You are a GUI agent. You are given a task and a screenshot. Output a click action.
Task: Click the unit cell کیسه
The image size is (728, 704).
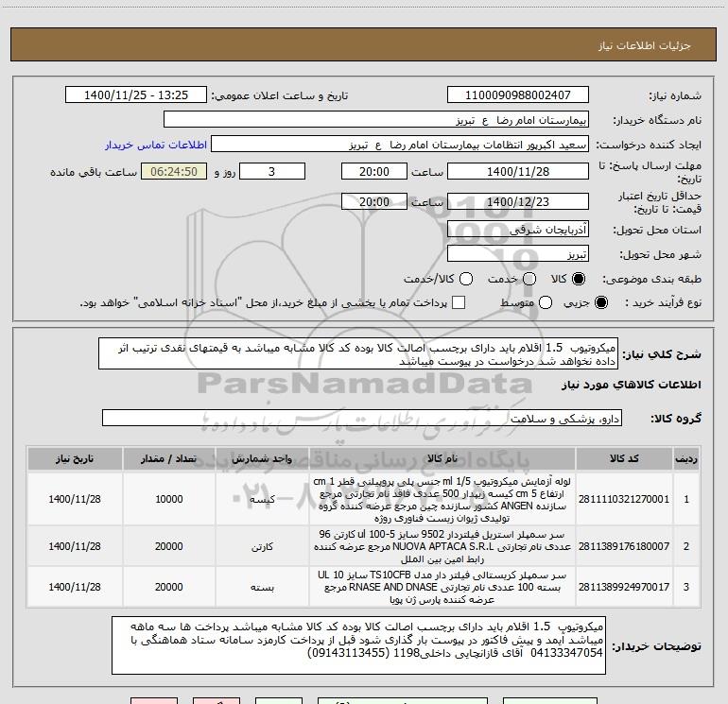point(262,499)
